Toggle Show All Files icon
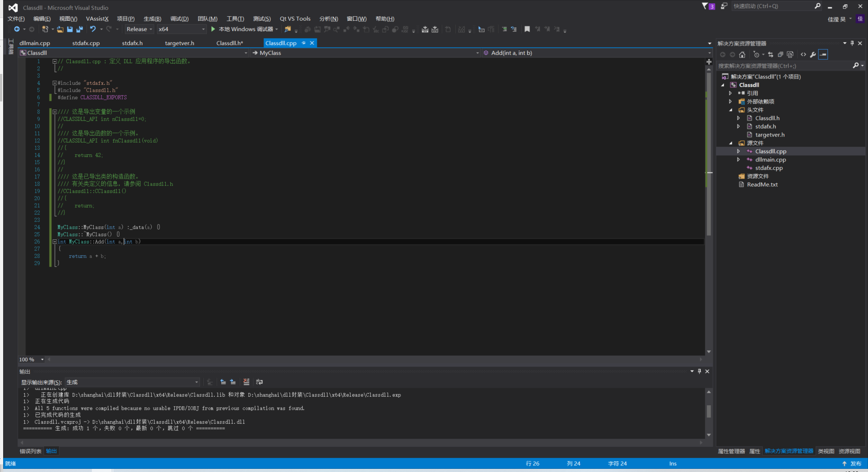The image size is (868, 472). pos(790,55)
